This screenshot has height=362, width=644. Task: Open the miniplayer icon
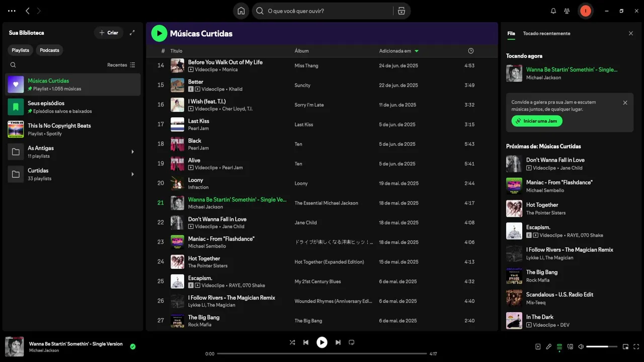[625, 346]
